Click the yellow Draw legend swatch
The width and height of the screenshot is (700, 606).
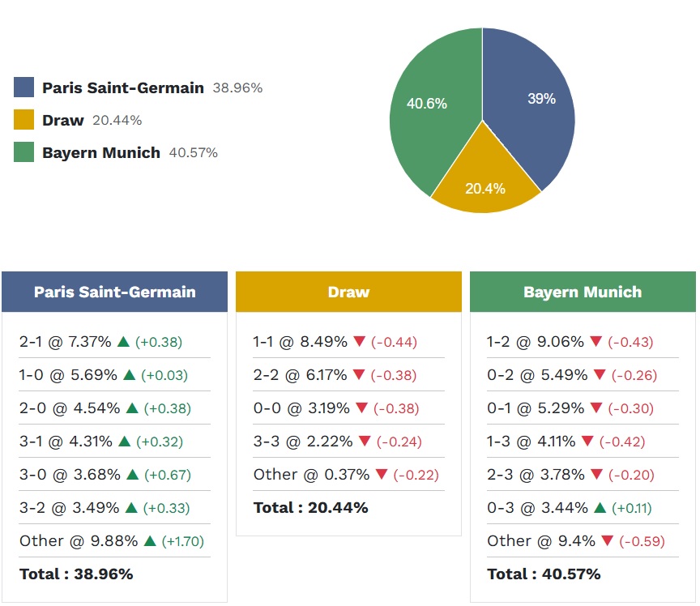pyautogui.click(x=24, y=120)
